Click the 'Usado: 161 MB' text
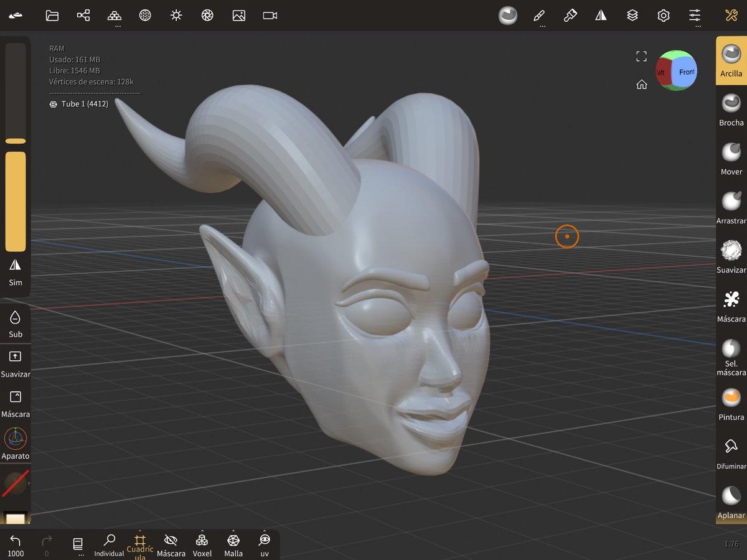This screenshot has width=747, height=560. 75,60
